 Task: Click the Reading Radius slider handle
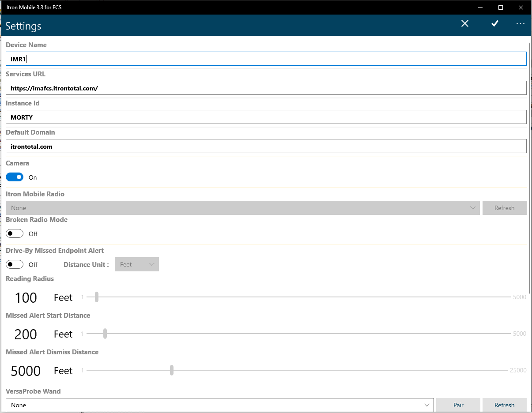tap(97, 297)
